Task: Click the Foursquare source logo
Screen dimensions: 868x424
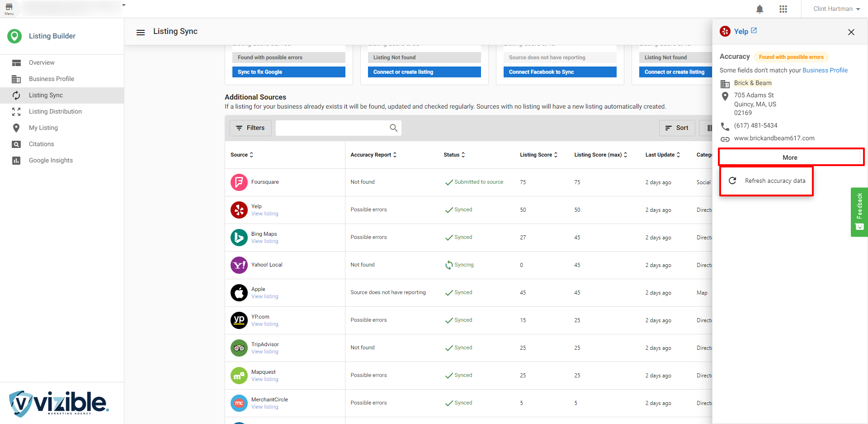Action: point(239,182)
